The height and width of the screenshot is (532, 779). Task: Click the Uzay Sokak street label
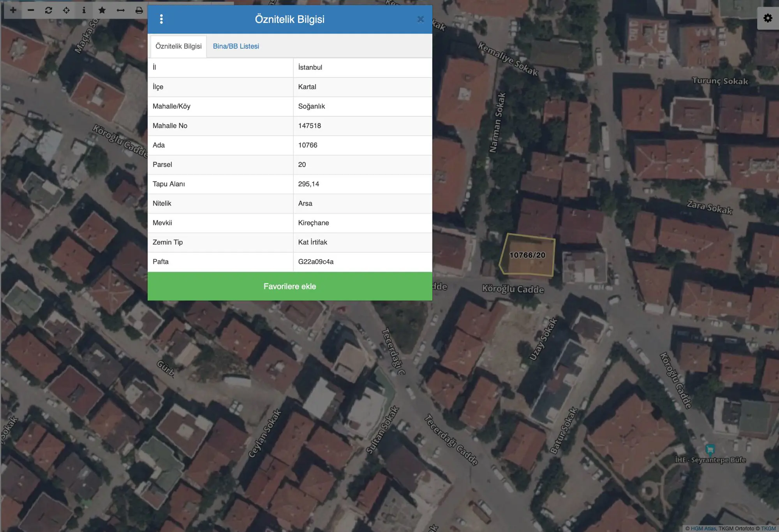point(543,339)
